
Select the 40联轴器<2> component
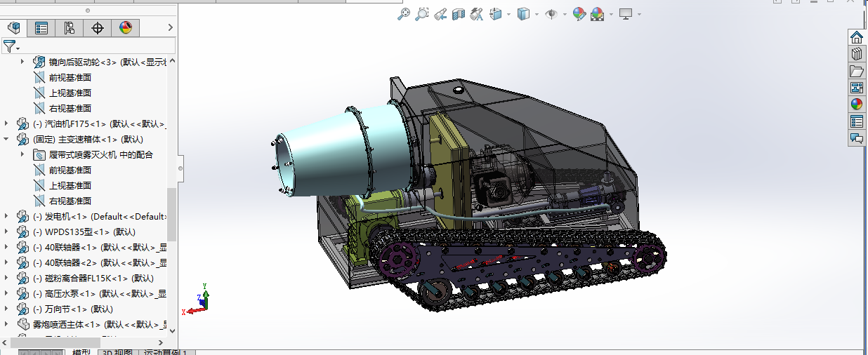pos(100,262)
